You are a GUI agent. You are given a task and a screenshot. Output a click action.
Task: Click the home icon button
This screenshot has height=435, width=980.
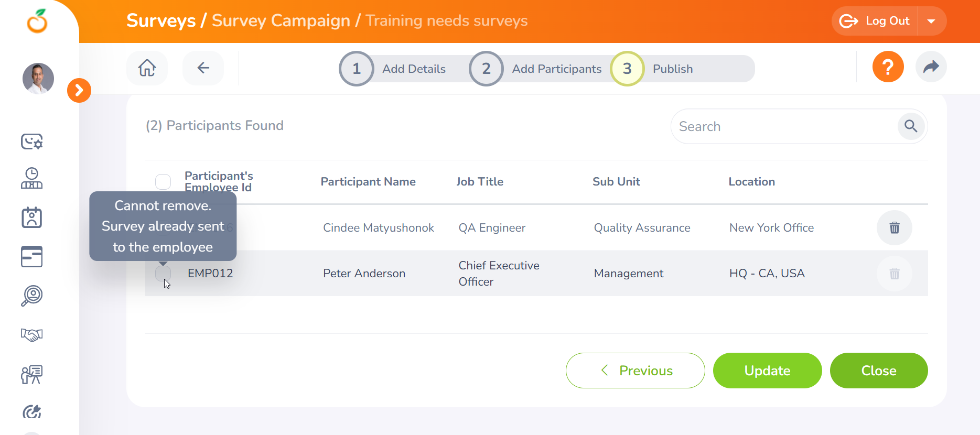tap(147, 68)
